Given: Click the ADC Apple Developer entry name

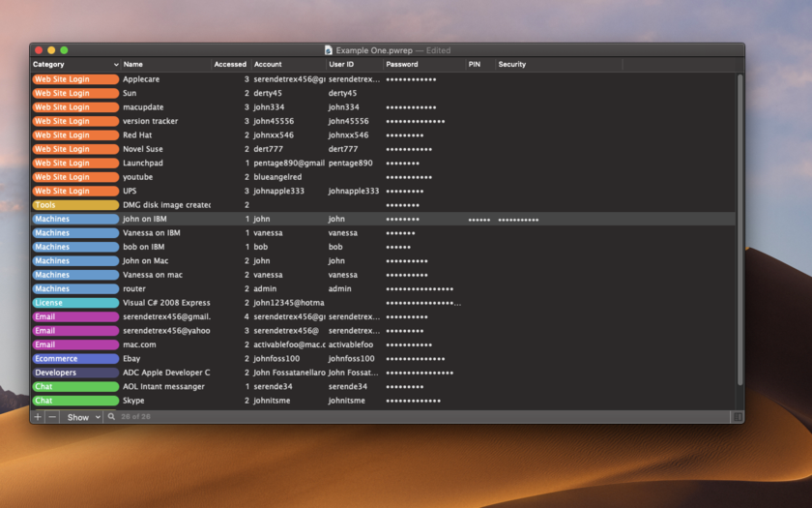Looking at the screenshot, I should click(166, 373).
